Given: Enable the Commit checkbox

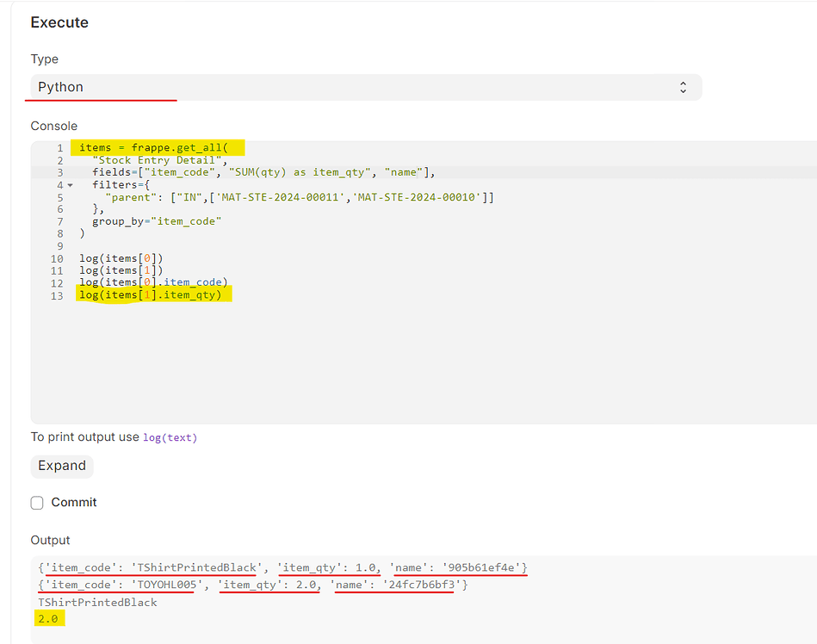Looking at the screenshot, I should 36,502.
